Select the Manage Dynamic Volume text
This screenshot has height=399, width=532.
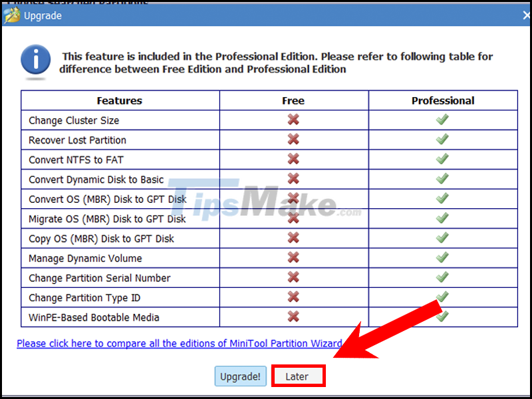(85, 259)
